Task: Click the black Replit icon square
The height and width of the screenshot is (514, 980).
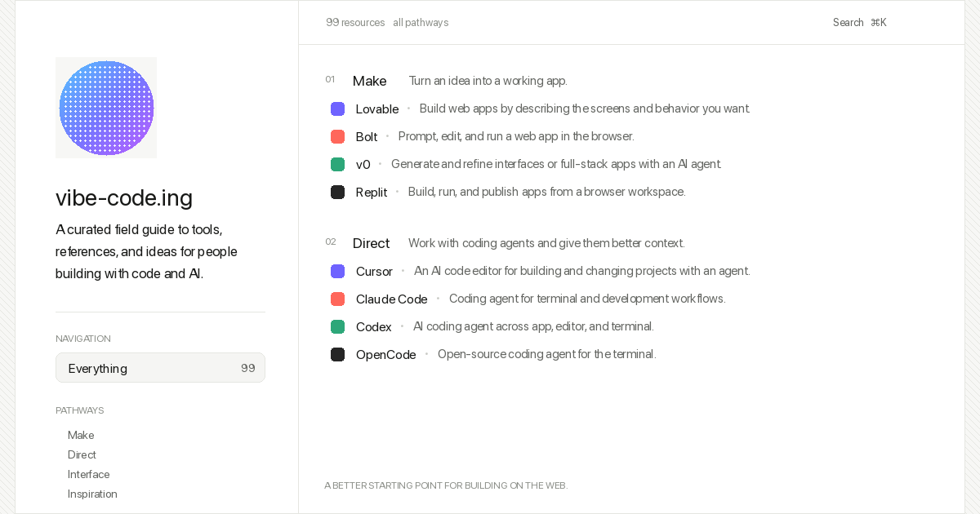Action: point(337,192)
